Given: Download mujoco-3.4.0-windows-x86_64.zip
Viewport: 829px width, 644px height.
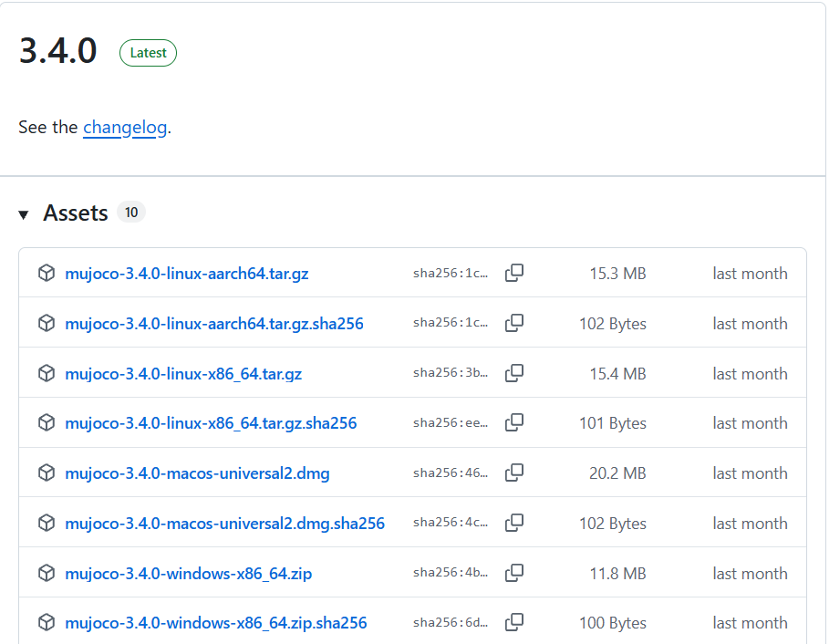Looking at the screenshot, I should pyautogui.click(x=188, y=573).
